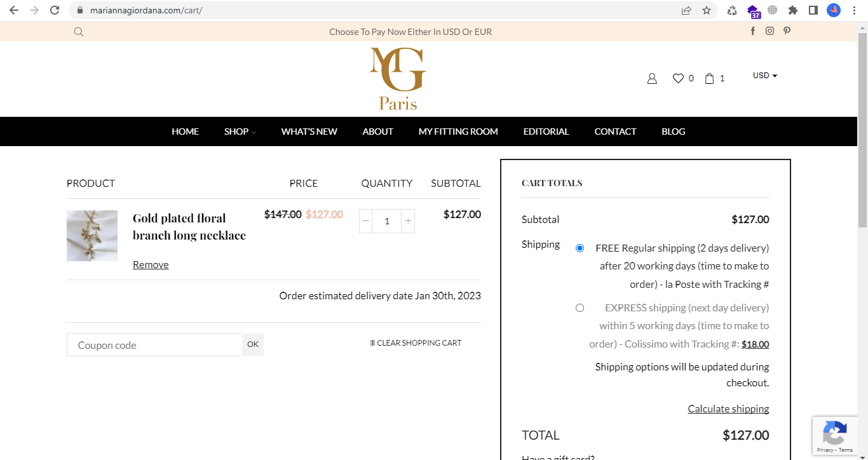Click the pay in USD or EUR banner
The image size is (868, 460).
click(x=410, y=32)
